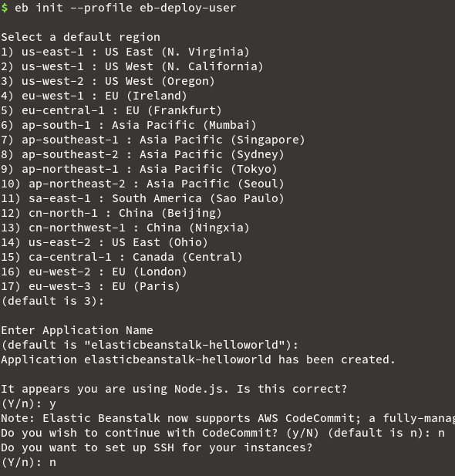Select the sa-east-1 Sao Paulo line
The image size is (455, 476).
143,198
